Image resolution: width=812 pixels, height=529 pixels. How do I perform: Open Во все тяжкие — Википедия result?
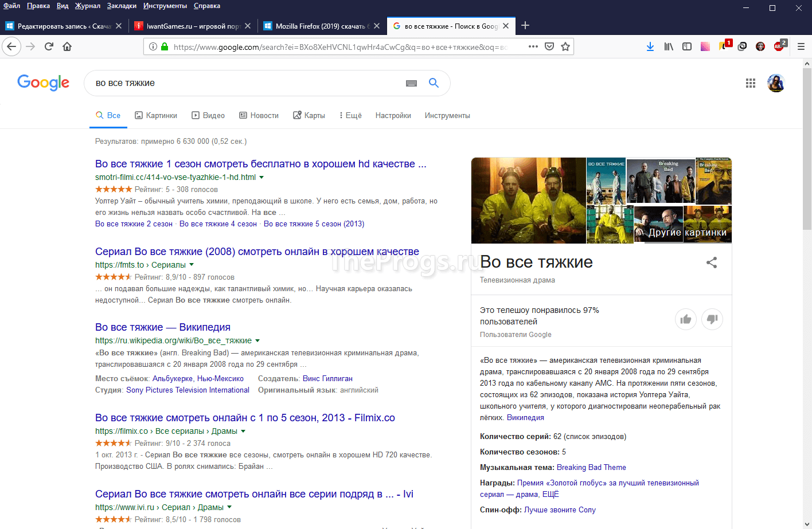pyautogui.click(x=163, y=327)
